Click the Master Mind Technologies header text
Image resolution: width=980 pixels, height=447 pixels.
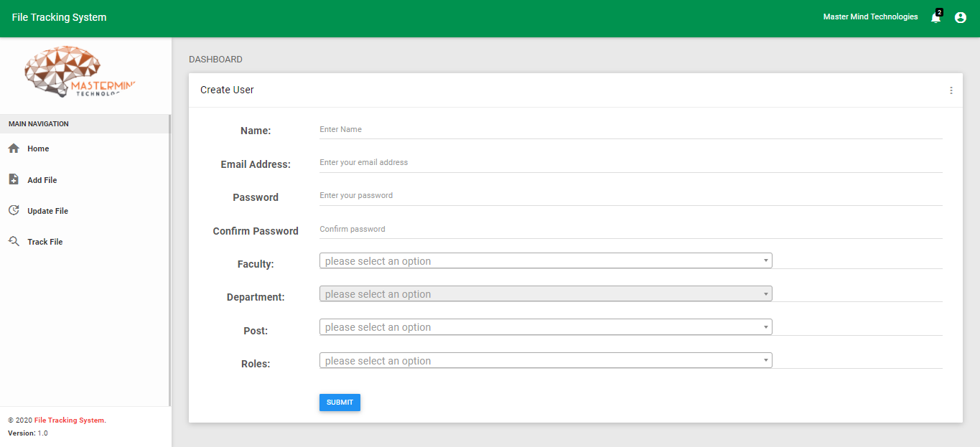(x=870, y=17)
